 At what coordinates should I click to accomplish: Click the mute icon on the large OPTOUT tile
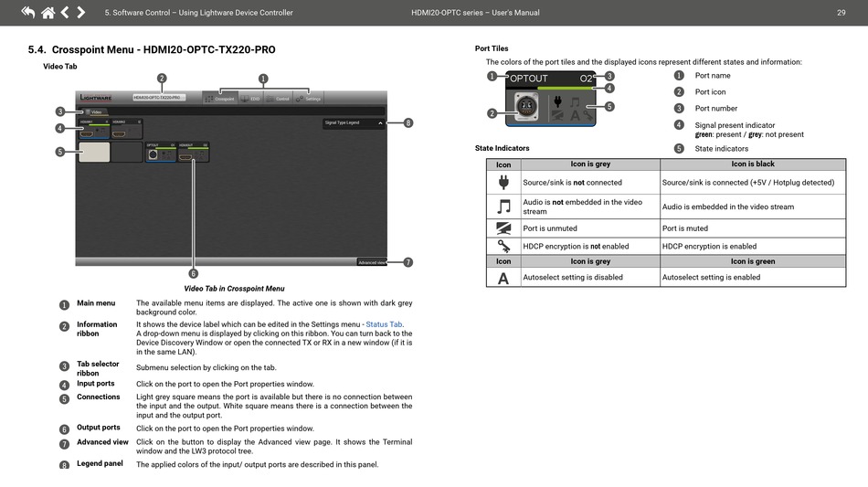click(x=557, y=115)
